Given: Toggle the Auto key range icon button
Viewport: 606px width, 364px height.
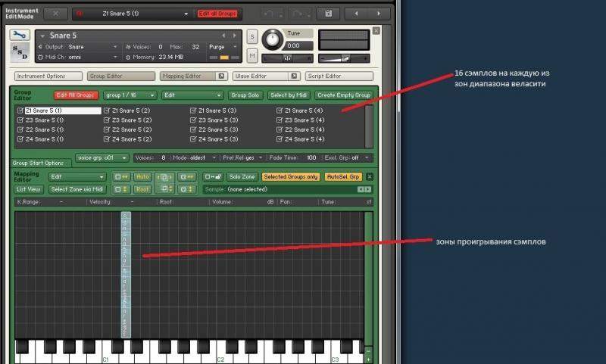Looking at the screenshot, I should point(142,176).
